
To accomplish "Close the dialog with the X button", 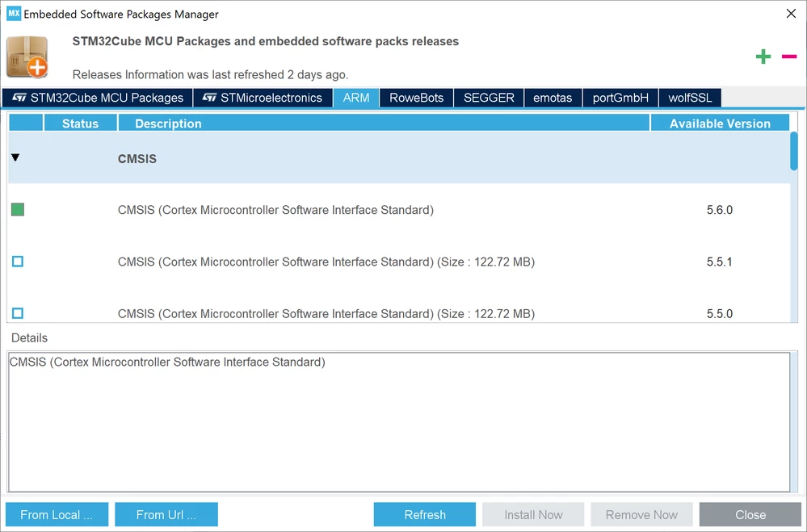I will click(x=792, y=14).
